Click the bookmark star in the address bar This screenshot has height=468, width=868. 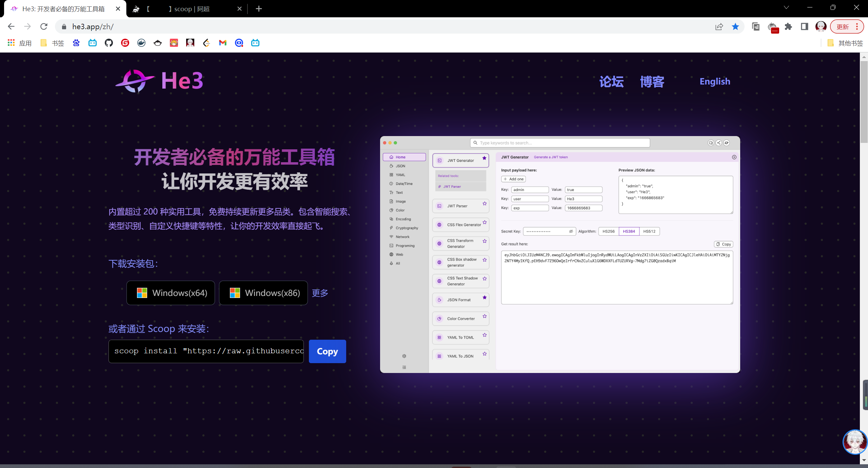tap(735, 26)
